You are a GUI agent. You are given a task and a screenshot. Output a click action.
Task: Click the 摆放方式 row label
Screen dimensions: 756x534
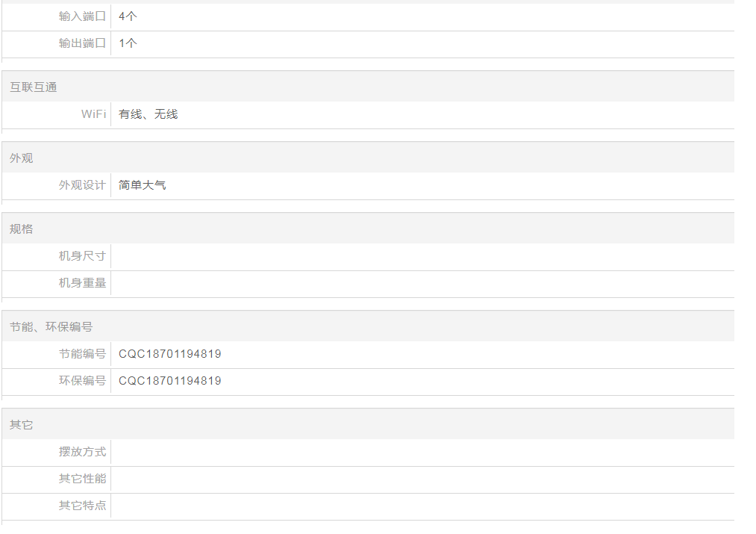[x=82, y=452]
